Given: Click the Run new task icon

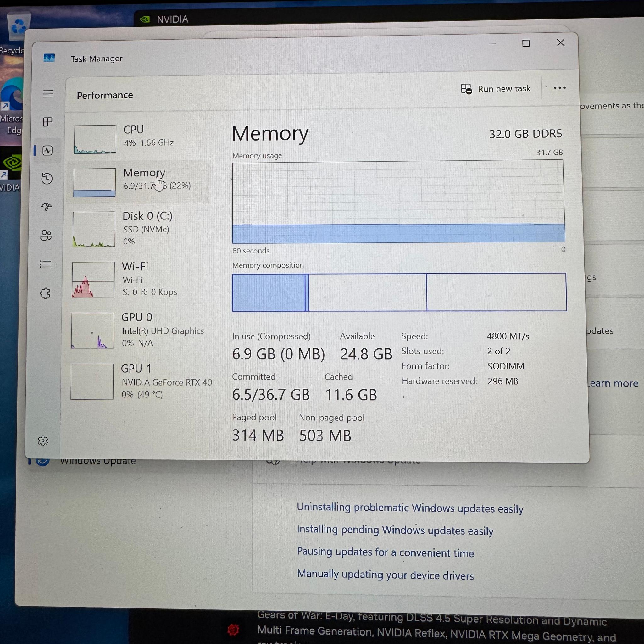Looking at the screenshot, I should pyautogui.click(x=466, y=89).
